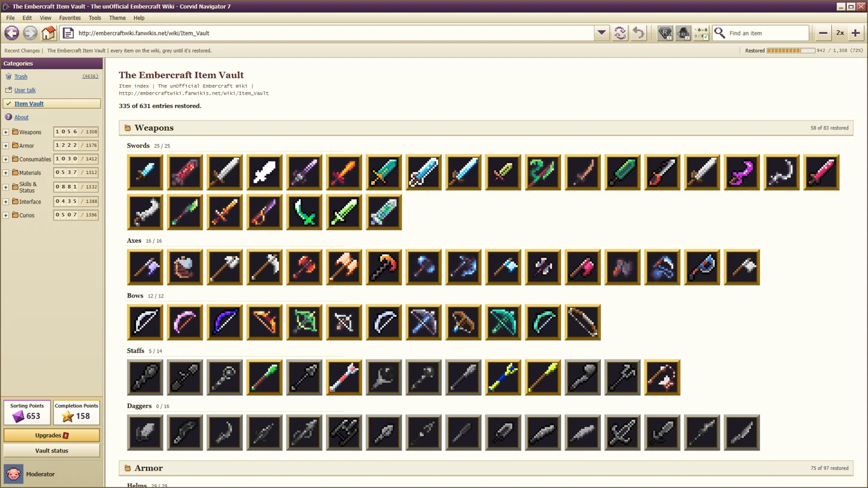Expand the Weapons category in the sidebar
868x488 pixels.
pyautogui.click(x=6, y=132)
